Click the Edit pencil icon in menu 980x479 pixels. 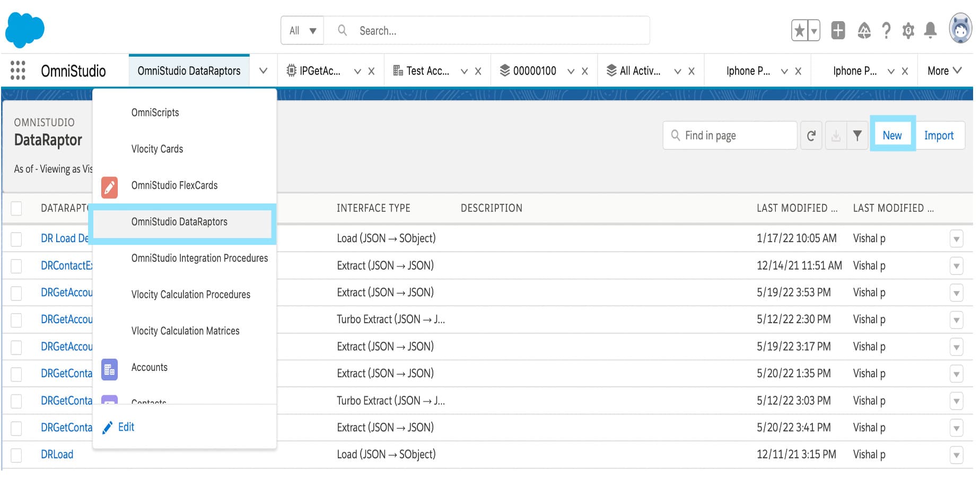pyautogui.click(x=107, y=428)
